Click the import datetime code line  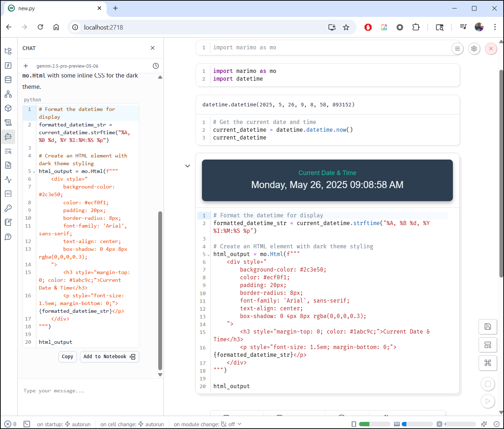[238, 79]
